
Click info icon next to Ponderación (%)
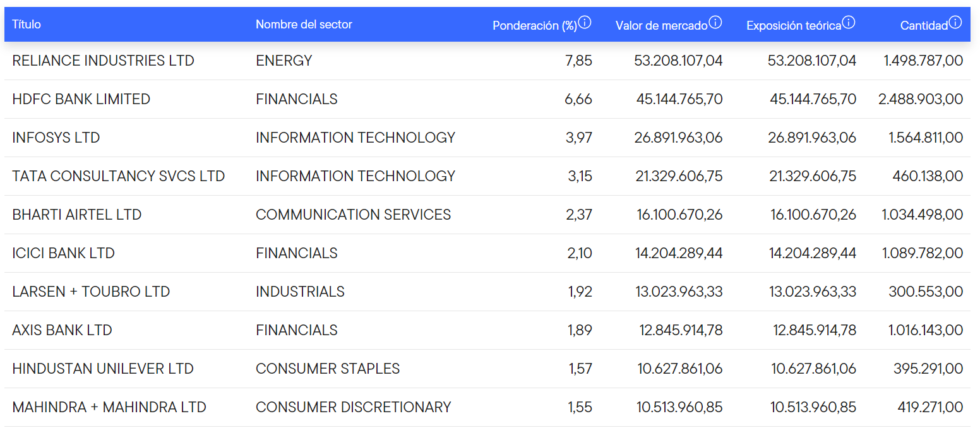pos(585,23)
